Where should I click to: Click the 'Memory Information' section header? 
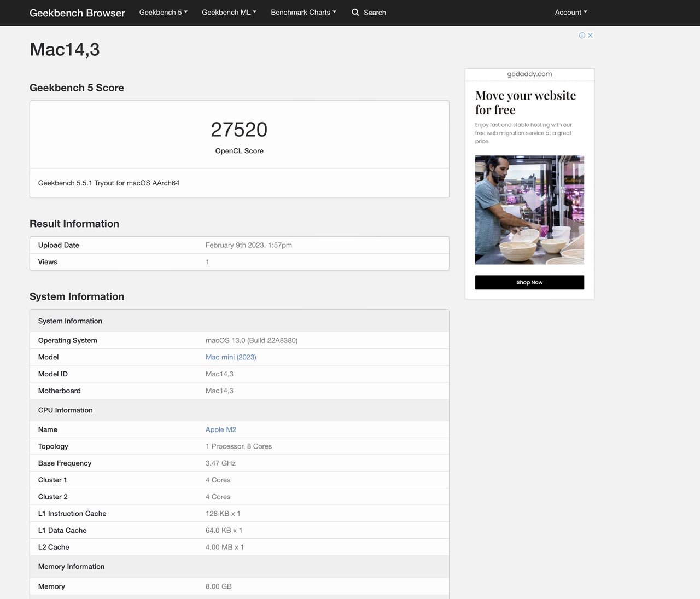(71, 567)
